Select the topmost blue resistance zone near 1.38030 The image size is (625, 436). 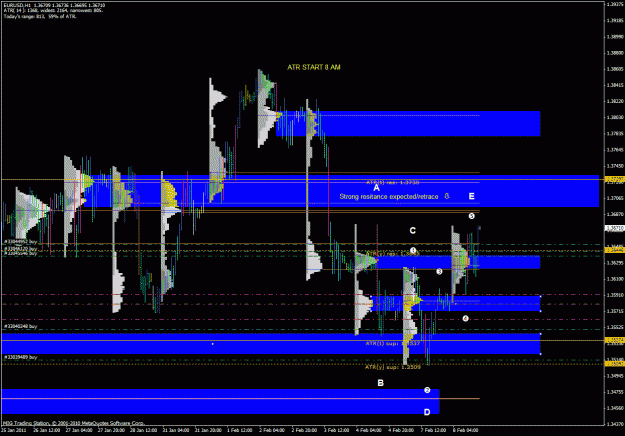(x=408, y=124)
